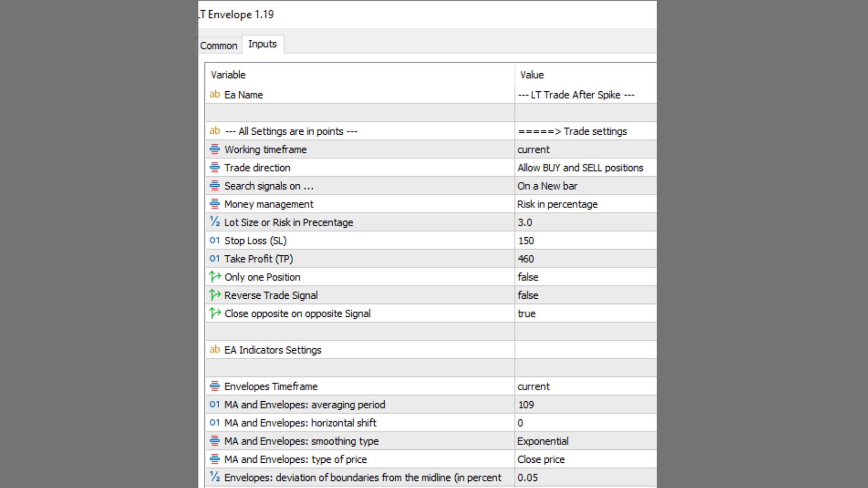The width and height of the screenshot is (868, 488).
Task: Click the Variable column header
Action: click(228, 75)
